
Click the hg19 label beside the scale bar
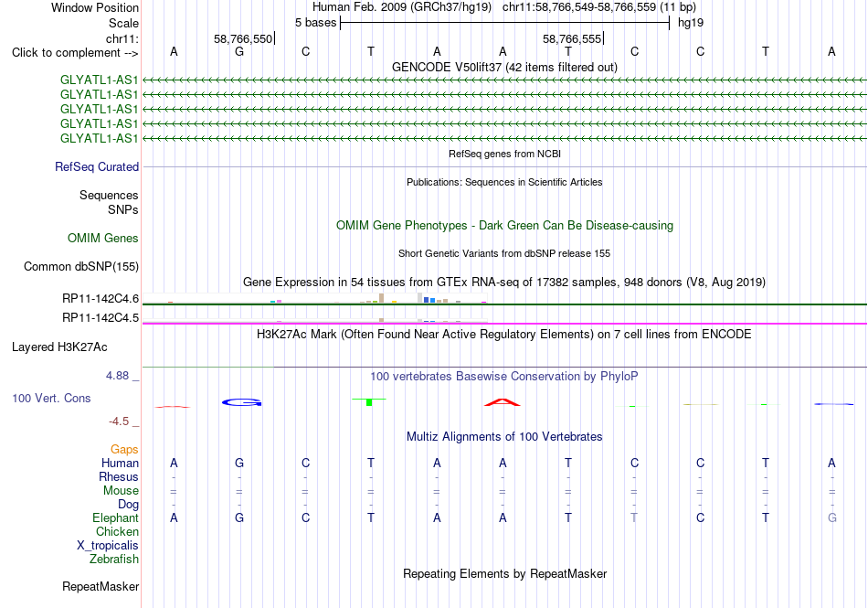tap(691, 23)
